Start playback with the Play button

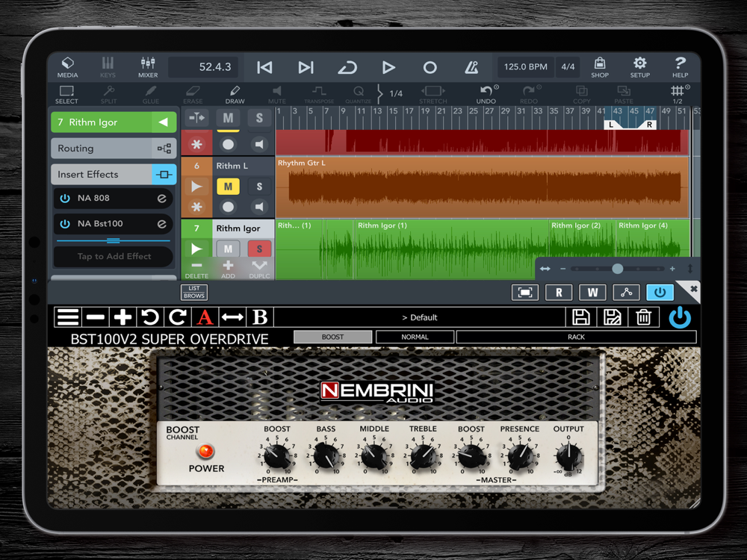[388, 68]
